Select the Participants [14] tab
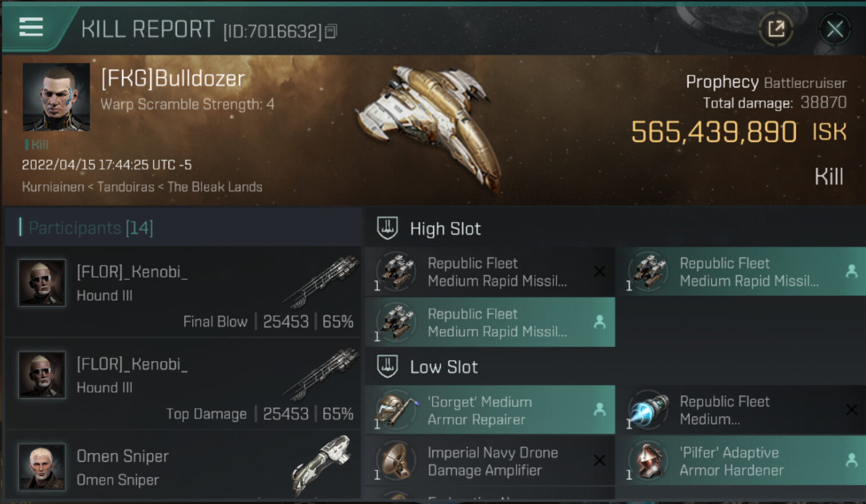The image size is (866, 504). 90,228
